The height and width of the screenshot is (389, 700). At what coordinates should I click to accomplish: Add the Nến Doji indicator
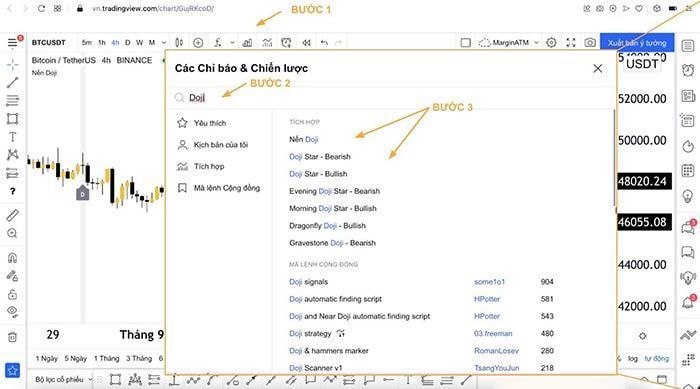(304, 139)
